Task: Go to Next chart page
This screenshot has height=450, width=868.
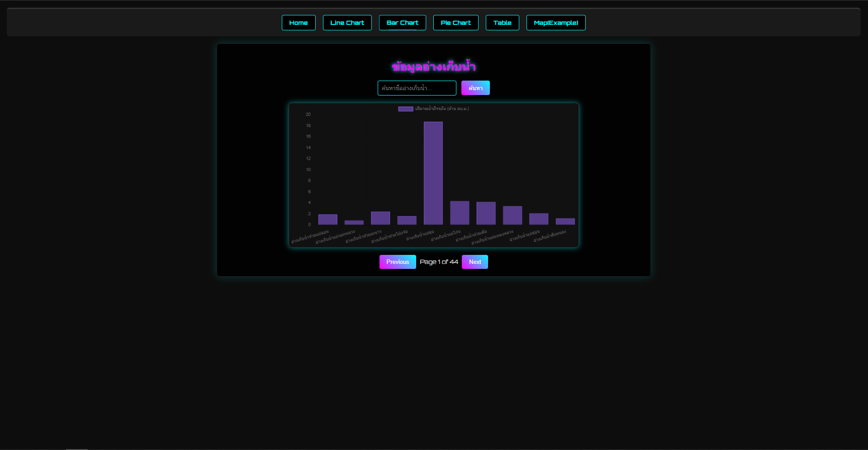Action: tap(474, 262)
